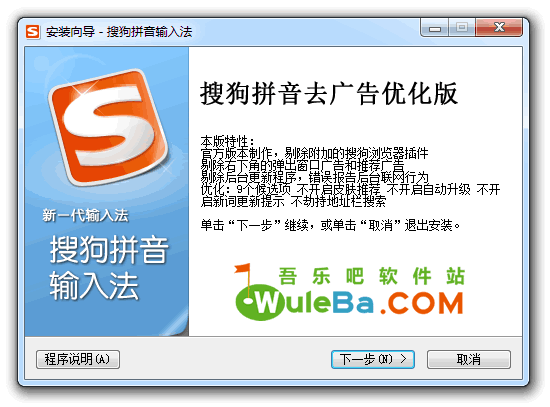Click the 单击“下一步”继续 instruction line
This screenshot has width=550, height=407.
(330, 225)
